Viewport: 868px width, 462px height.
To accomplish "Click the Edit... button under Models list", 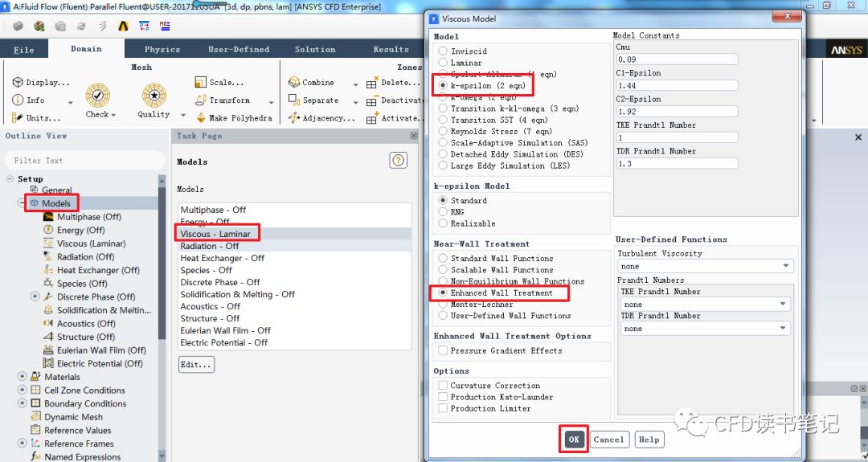I will (196, 365).
